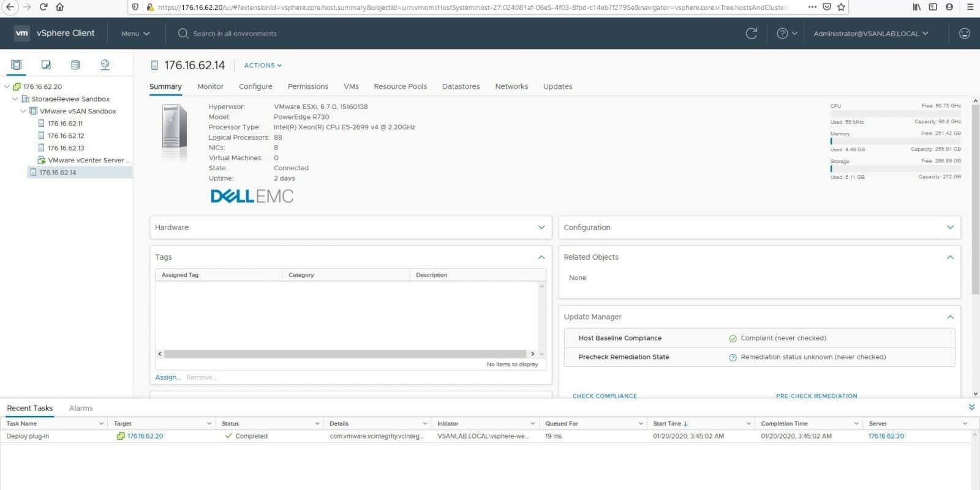Open the vSphere help menu
The width and height of the screenshot is (980, 490).
[786, 34]
